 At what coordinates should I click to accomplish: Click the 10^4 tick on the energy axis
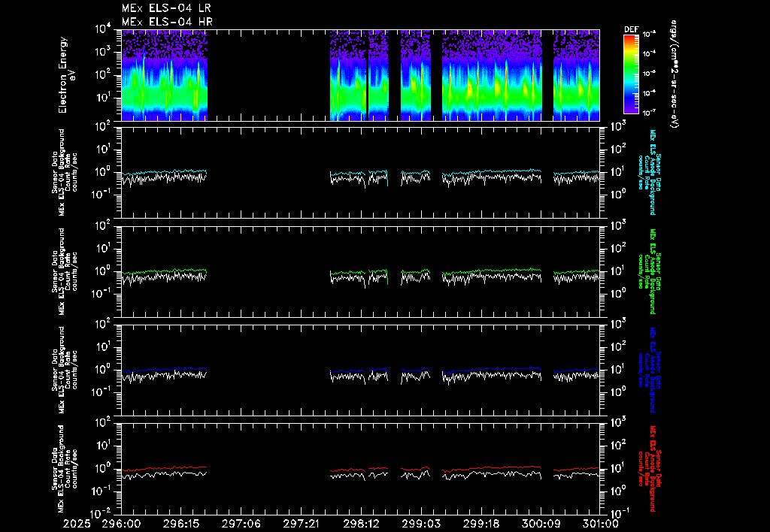pyautogui.click(x=102, y=29)
